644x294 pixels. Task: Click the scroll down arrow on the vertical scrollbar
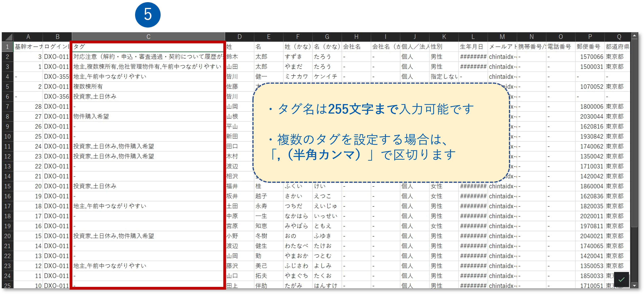tap(634, 285)
